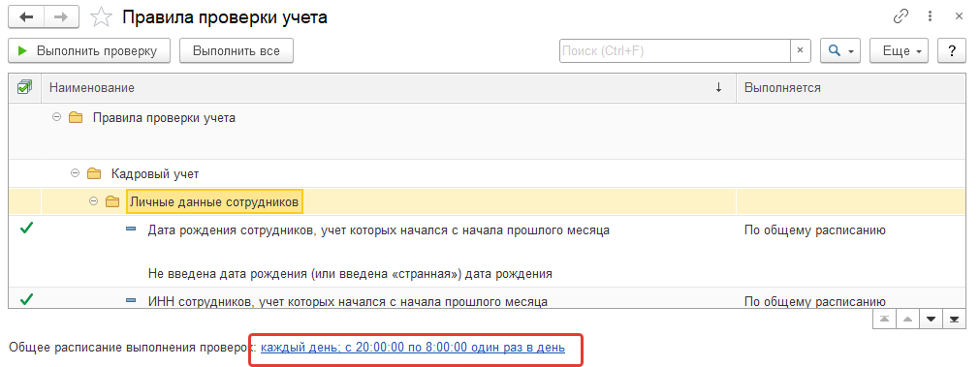Screen dimensions: 980x367
Task: Click the Не введена дата рождения description text
Action: point(350,273)
